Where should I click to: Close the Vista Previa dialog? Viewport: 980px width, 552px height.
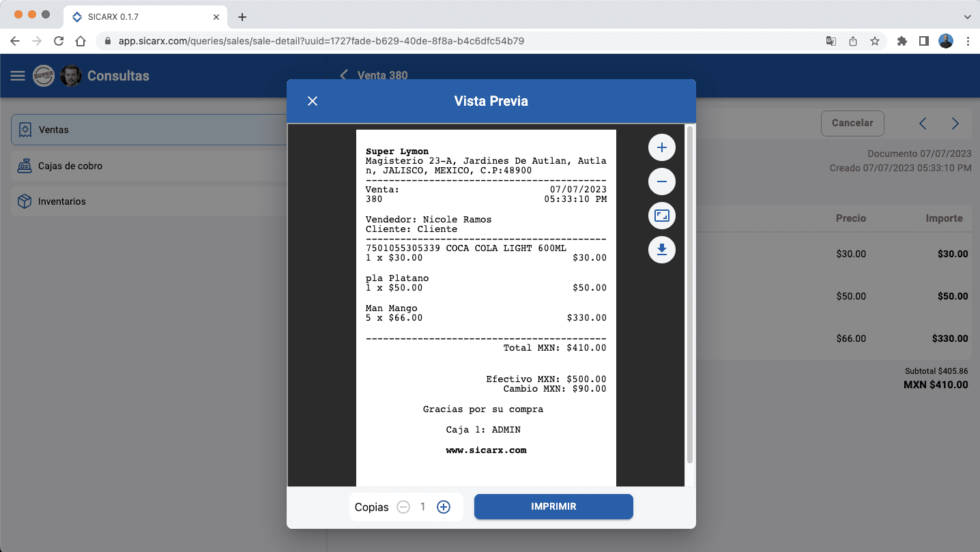click(313, 101)
